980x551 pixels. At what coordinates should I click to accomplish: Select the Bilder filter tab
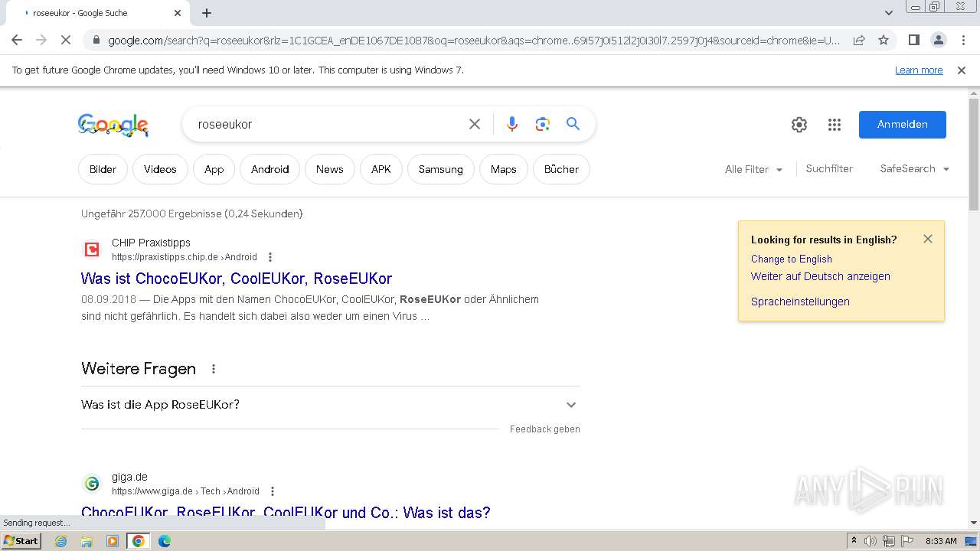pyautogui.click(x=103, y=169)
